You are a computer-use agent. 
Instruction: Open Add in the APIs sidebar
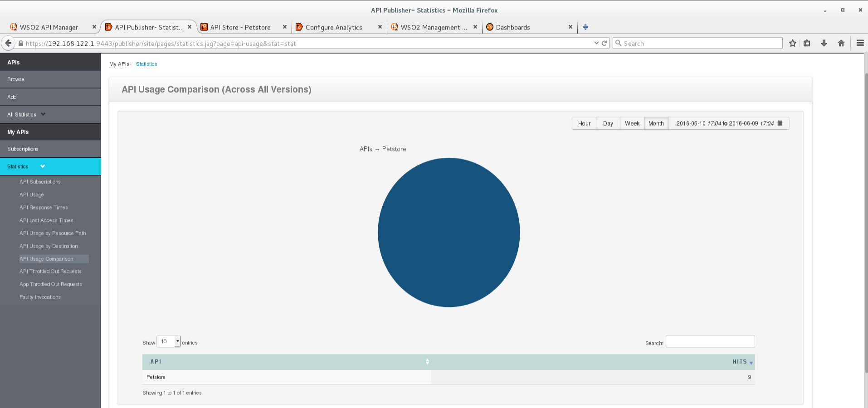coord(50,97)
